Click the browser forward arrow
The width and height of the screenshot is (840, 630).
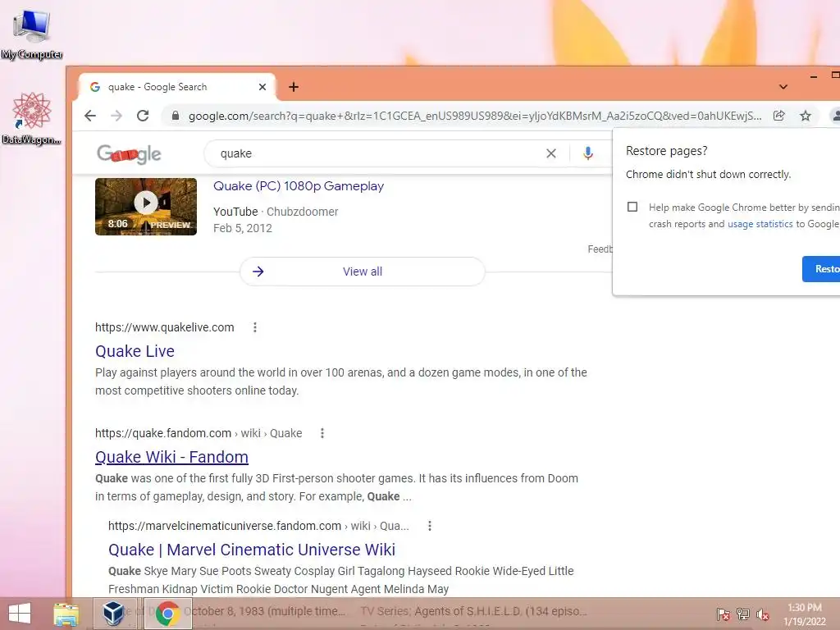(116, 116)
